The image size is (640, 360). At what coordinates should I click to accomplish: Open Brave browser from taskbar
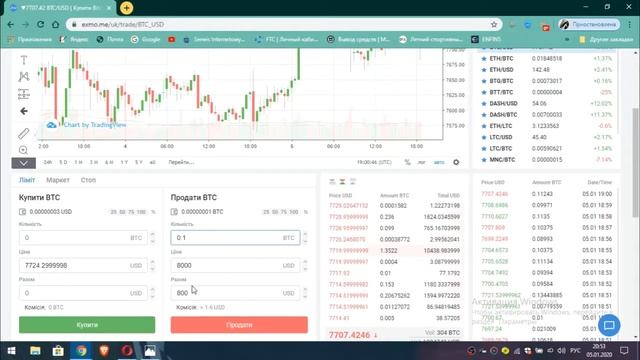(x=104, y=351)
